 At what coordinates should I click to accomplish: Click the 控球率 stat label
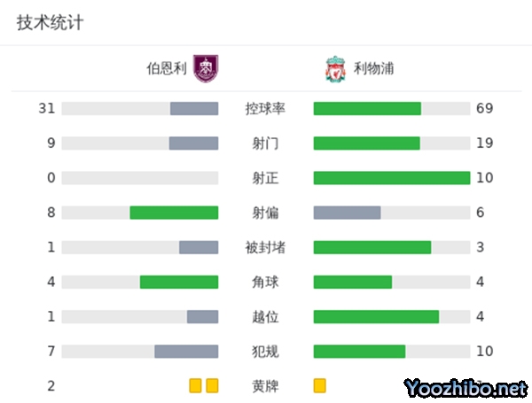click(265, 109)
